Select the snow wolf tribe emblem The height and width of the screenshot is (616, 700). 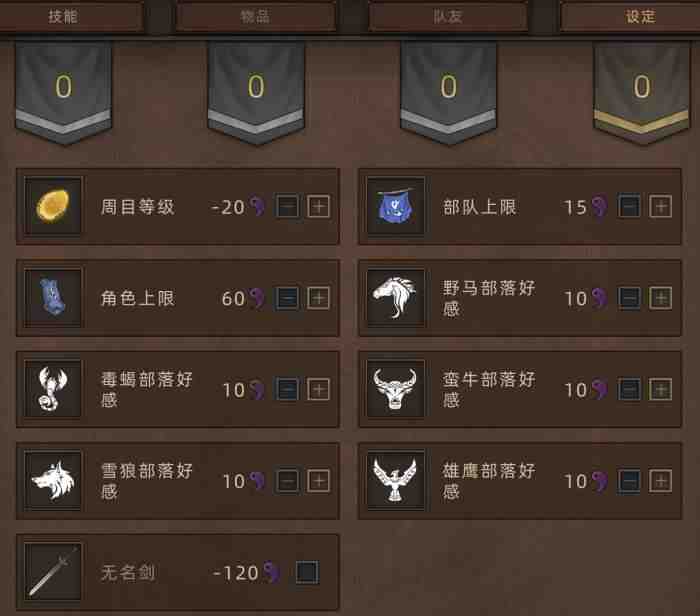tap(53, 480)
